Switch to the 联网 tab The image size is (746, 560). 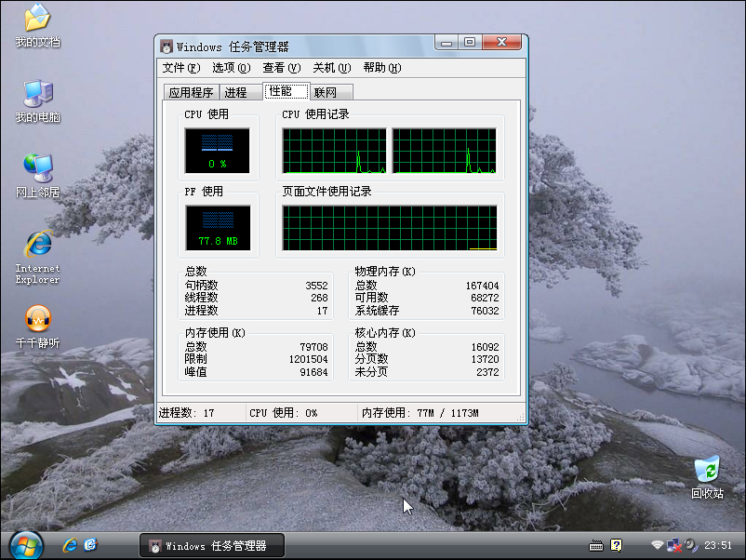(x=331, y=92)
